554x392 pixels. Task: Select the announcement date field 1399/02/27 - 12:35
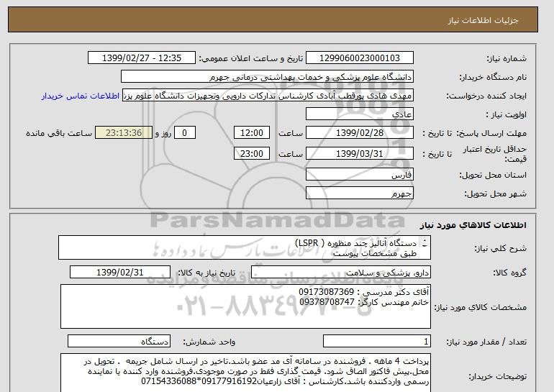tap(142, 58)
